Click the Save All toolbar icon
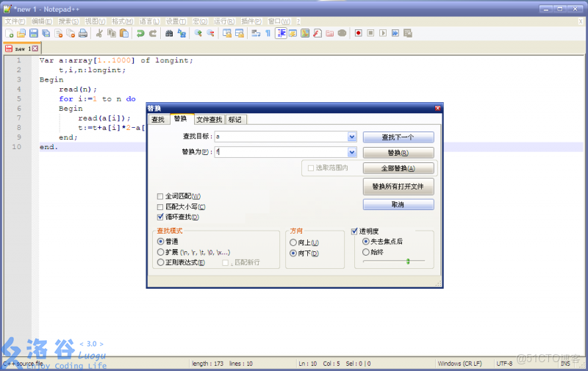The image size is (588, 371). [46, 33]
